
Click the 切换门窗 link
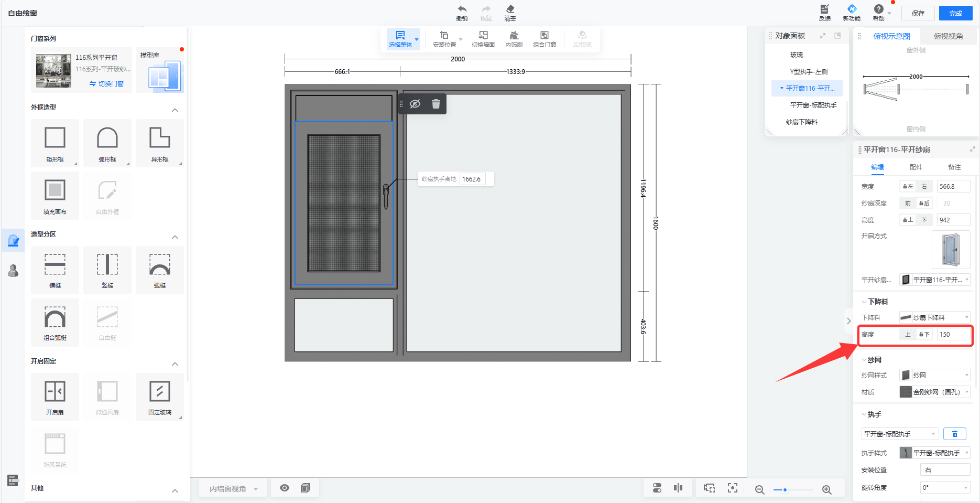tap(107, 84)
